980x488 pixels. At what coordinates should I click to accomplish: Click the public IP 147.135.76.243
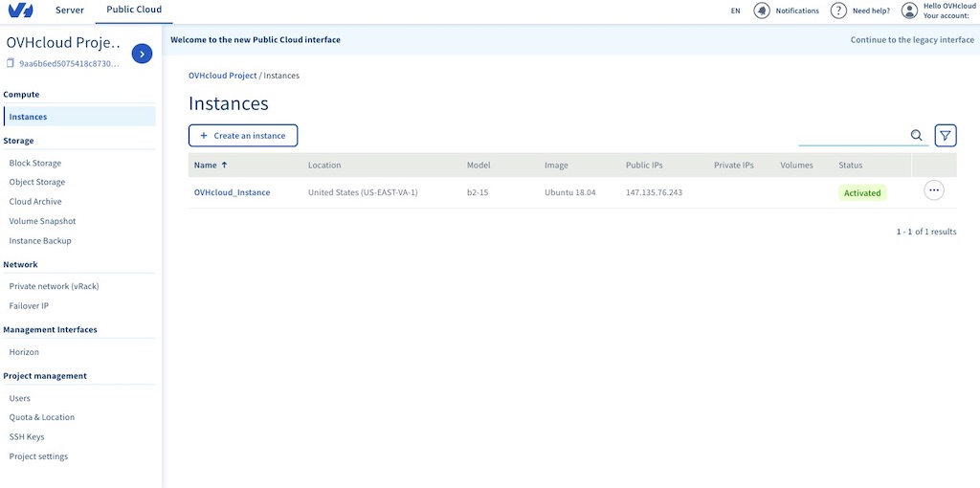[654, 192]
